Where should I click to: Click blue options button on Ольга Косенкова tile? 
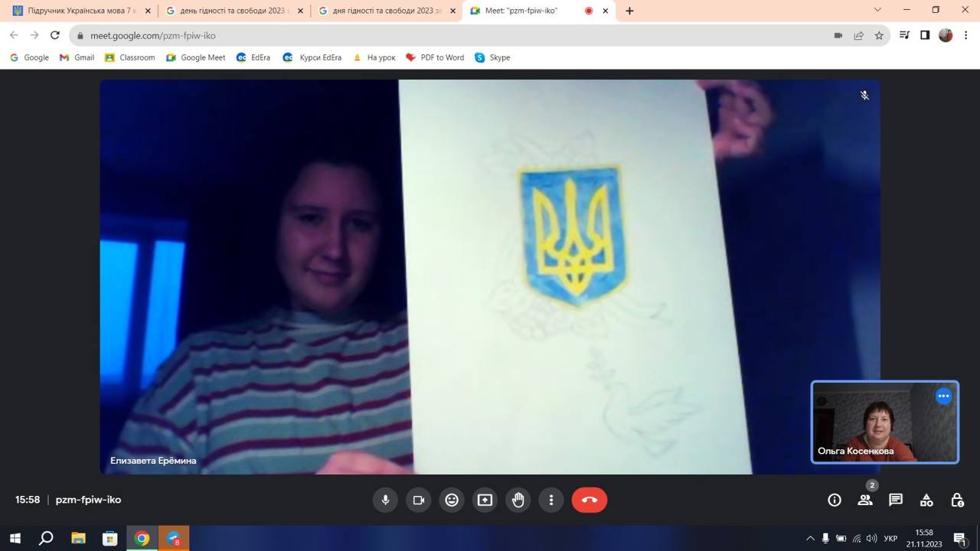(943, 396)
